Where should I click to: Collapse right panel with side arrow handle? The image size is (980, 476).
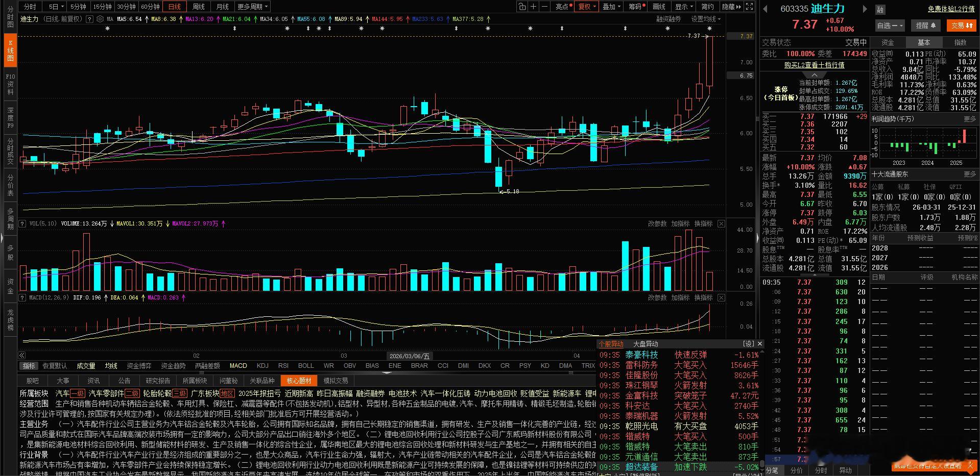(x=758, y=238)
